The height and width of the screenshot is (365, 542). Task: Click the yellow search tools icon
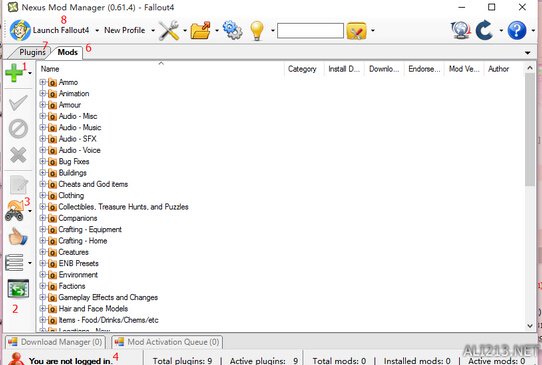356,31
